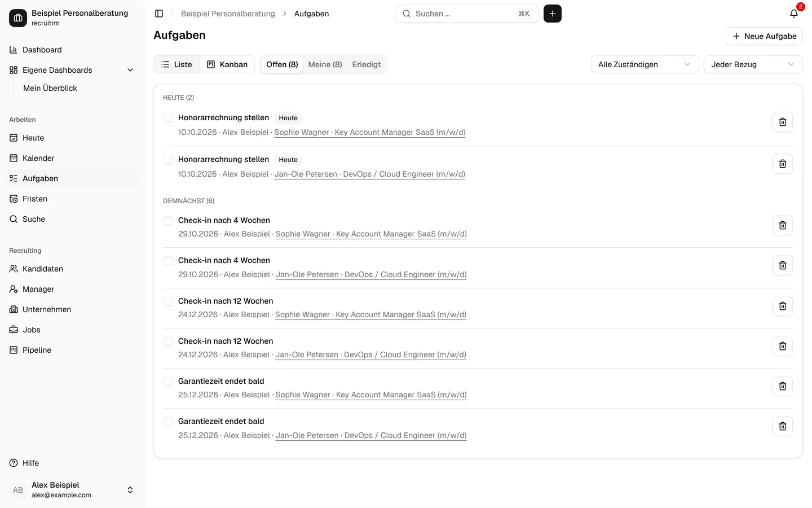Open the Alex Beispiel account switcher
Screen dimensions: 812x508
(x=72, y=490)
